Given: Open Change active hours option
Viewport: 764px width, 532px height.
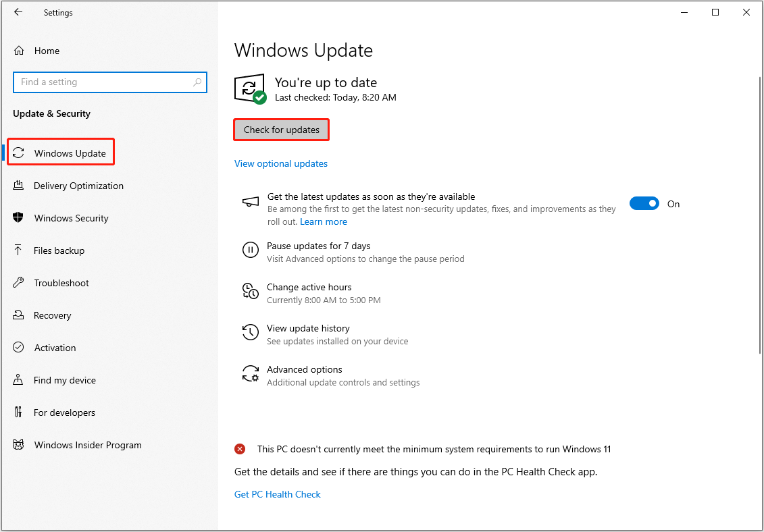Looking at the screenshot, I should pyautogui.click(x=309, y=287).
